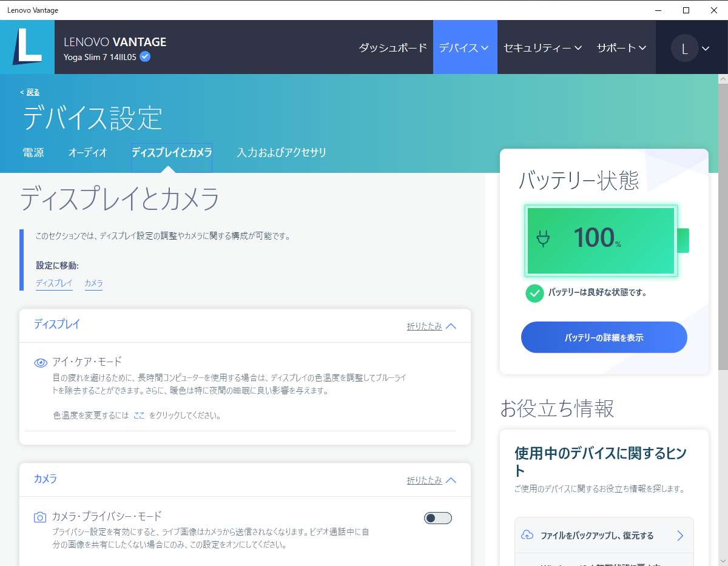728x566 pixels.
Task: Open the profile dropdown chevron
Action: [x=706, y=49]
